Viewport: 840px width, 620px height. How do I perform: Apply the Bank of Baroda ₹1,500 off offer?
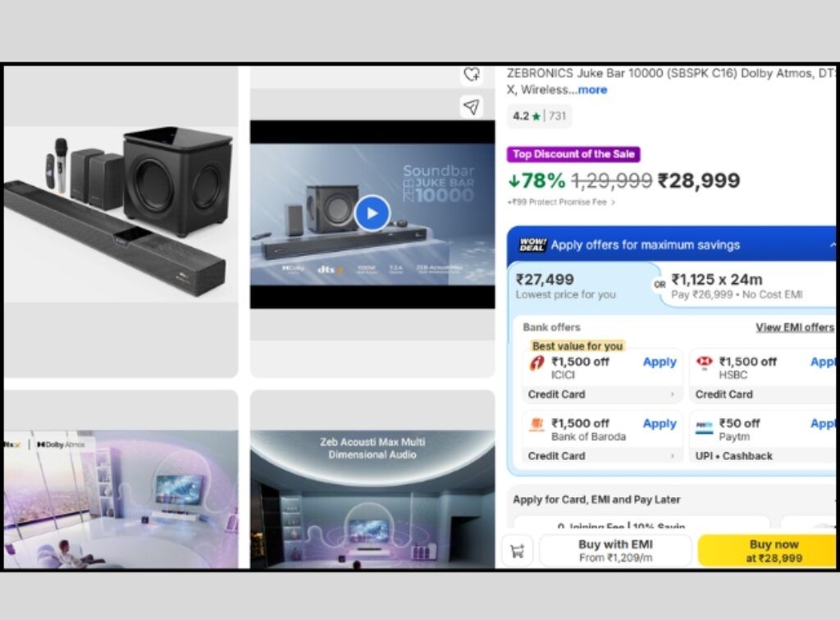[x=660, y=423]
